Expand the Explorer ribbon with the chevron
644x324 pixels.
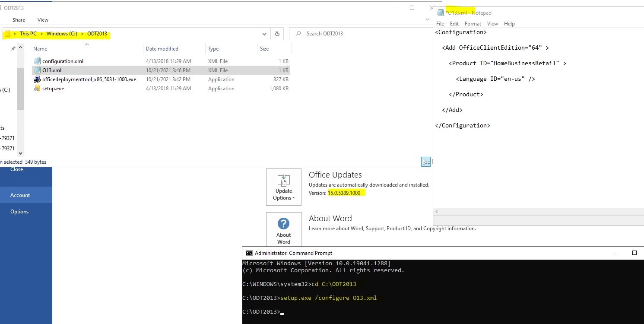pyautogui.click(x=427, y=19)
